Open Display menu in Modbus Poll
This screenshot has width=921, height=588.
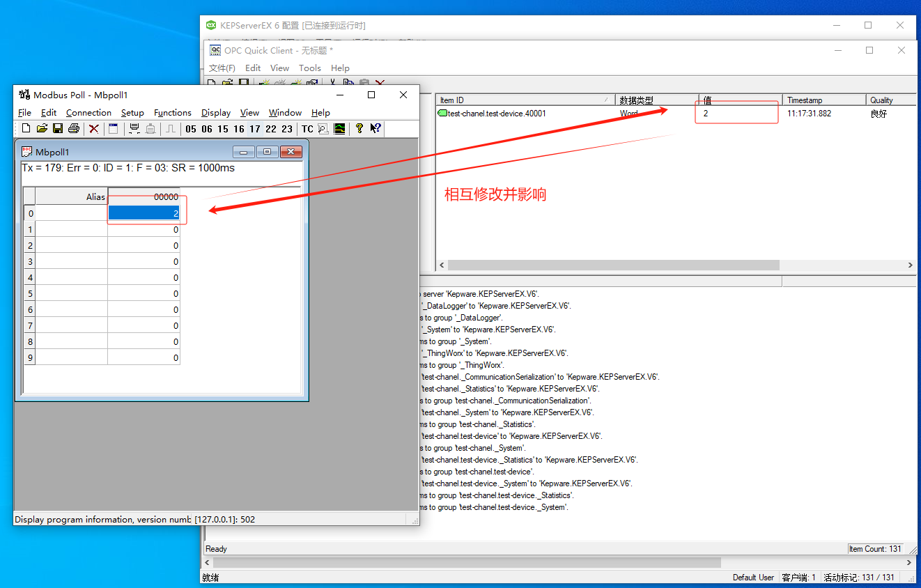[216, 112]
